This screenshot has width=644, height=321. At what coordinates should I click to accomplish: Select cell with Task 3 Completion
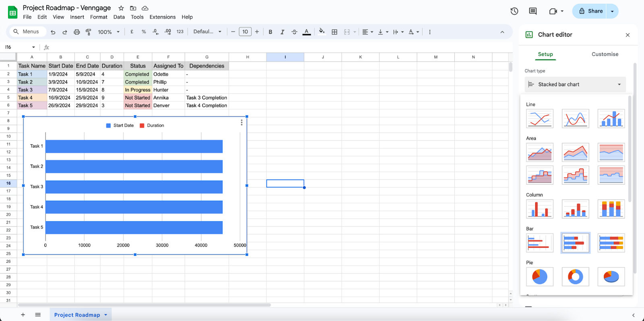point(207,98)
